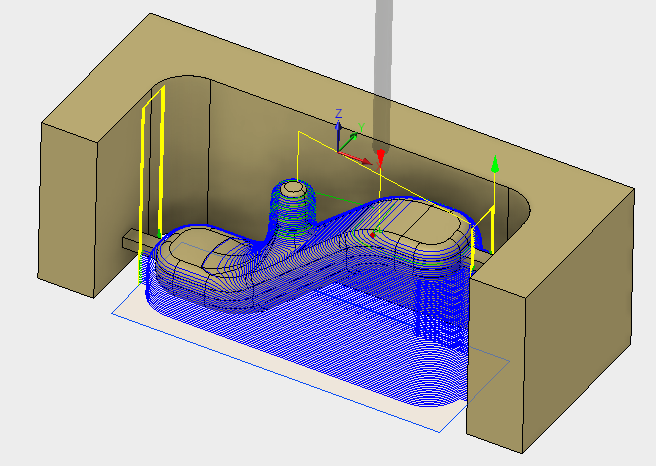Click the red downward arrow toolpath marker
This screenshot has height=466, width=656.
[380, 157]
